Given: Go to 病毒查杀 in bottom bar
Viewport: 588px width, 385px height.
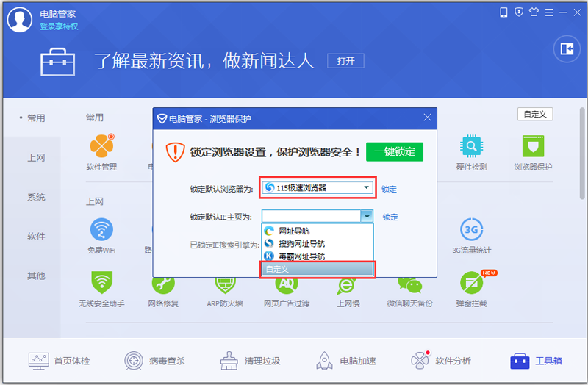Looking at the screenshot, I should (x=154, y=361).
